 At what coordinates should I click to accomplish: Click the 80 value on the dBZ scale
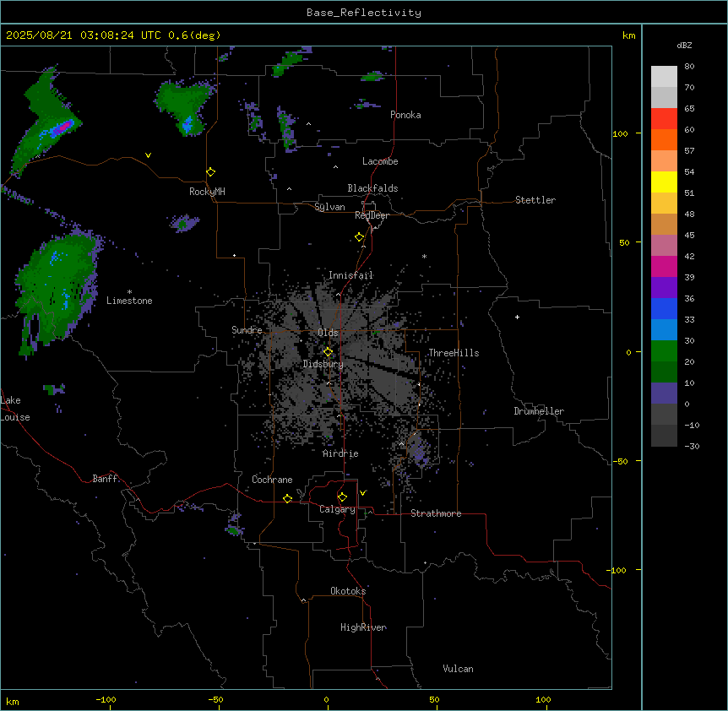[x=689, y=67]
